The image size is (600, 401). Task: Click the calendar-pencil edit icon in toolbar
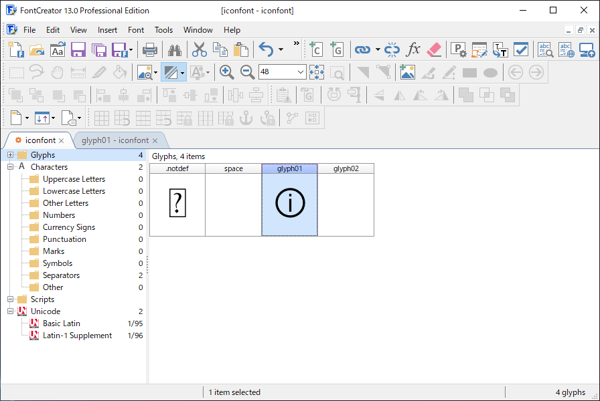[479, 50]
